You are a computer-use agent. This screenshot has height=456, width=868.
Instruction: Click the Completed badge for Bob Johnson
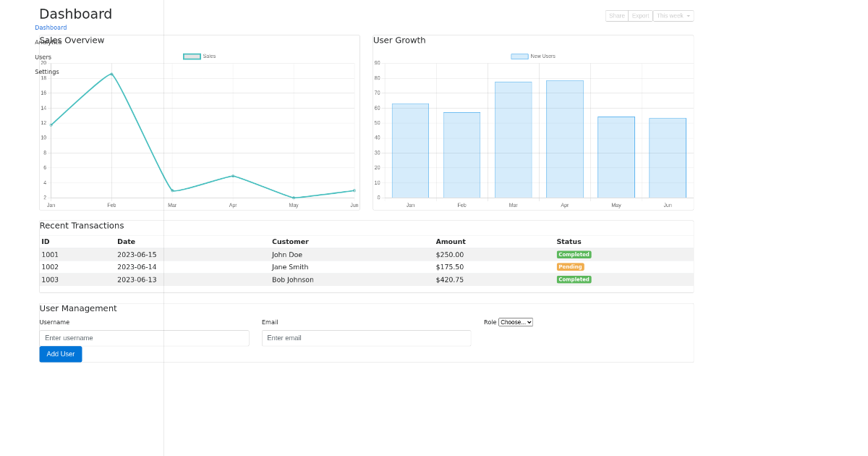(574, 279)
